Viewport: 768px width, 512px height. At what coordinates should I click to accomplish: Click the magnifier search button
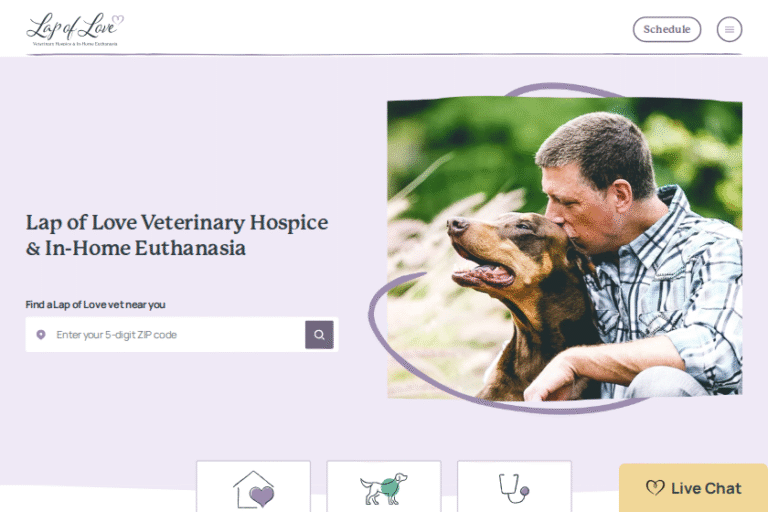click(x=319, y=335)
